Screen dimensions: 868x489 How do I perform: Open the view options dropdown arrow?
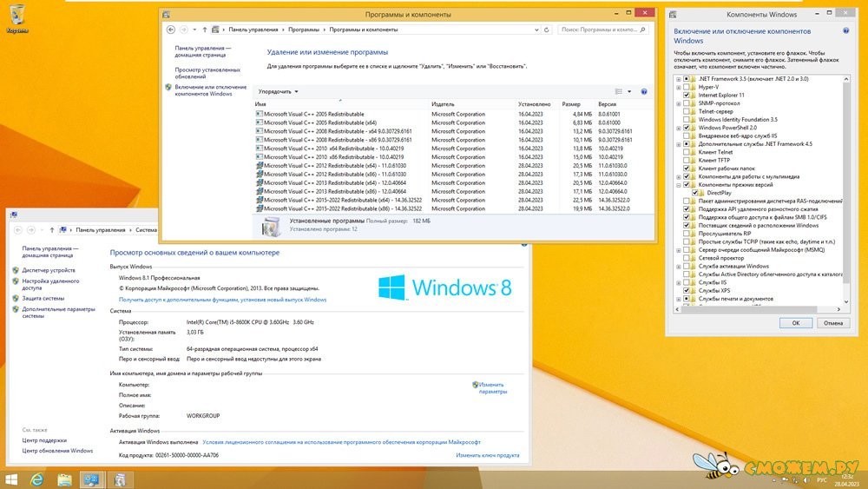pos(629,92)
